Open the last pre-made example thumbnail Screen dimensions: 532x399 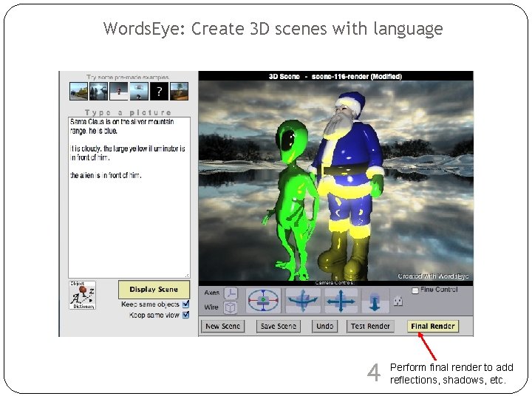pos(179,92)
